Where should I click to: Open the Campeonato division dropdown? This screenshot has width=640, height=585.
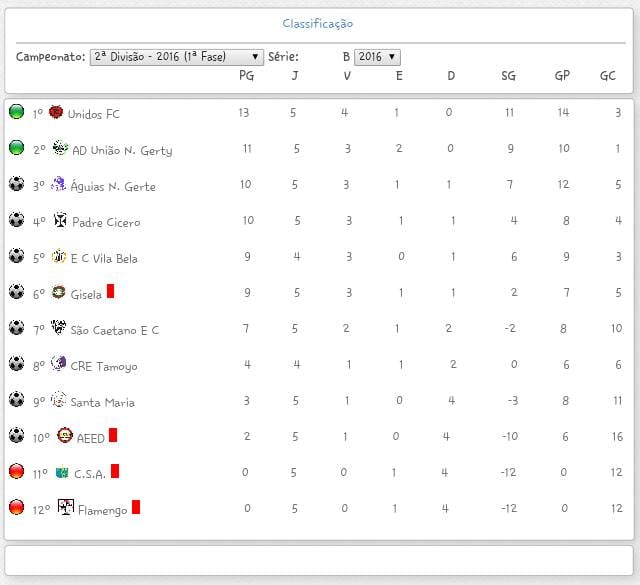click(176, 58)
